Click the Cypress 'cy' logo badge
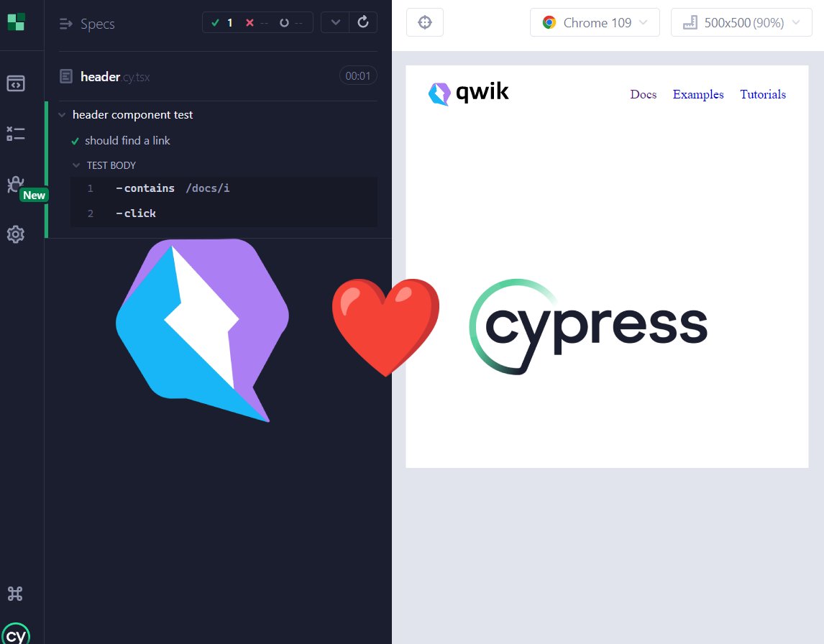The width and height of the screenshot is (824, 644). coord(16,635)
